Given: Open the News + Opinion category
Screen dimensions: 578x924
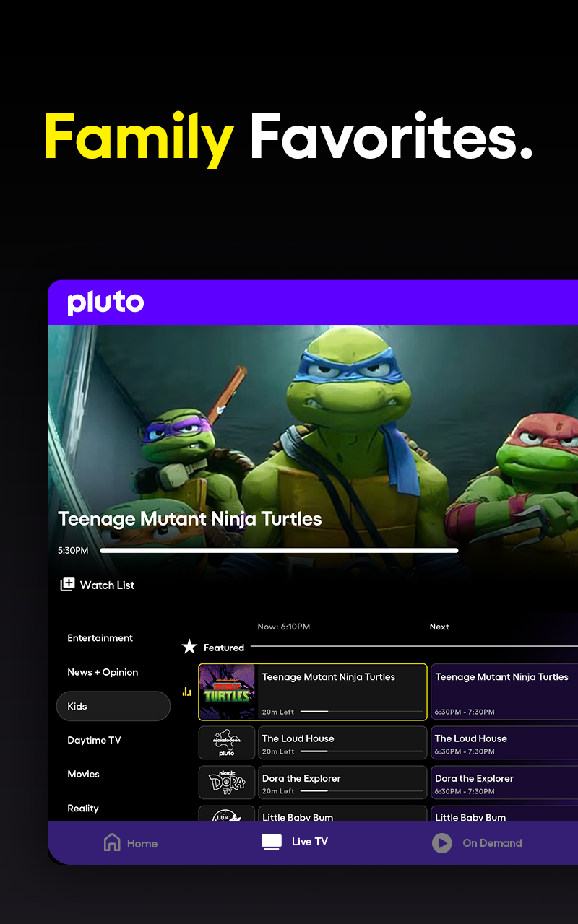Looking at the screenshot, I should click(103, 672).
